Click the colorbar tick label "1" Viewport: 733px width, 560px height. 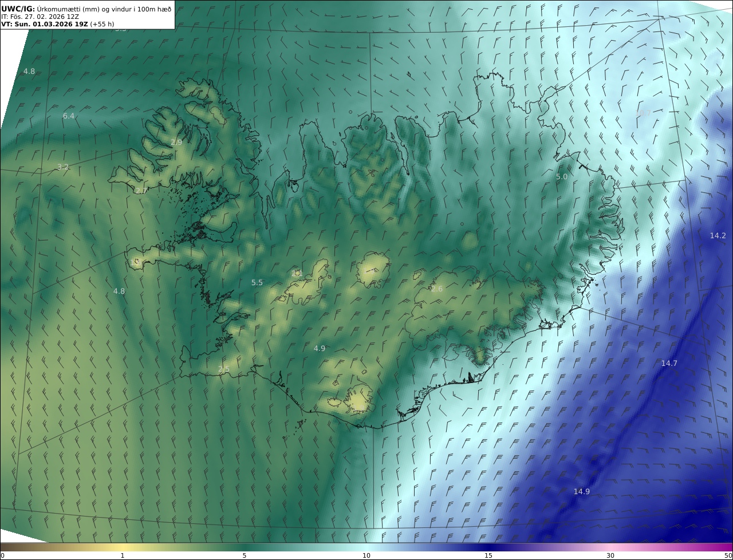pyautogui.click(x=123, y=555)
